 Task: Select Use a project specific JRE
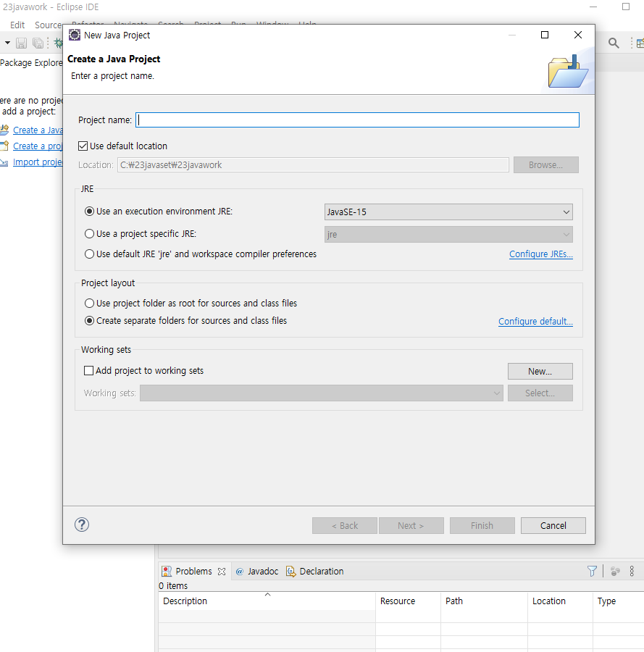[89, 234]
